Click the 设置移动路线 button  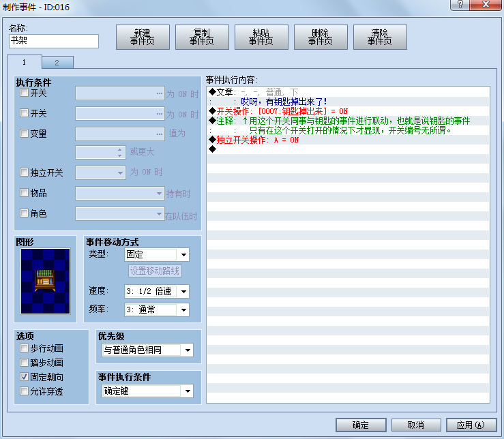click(155, 271)
